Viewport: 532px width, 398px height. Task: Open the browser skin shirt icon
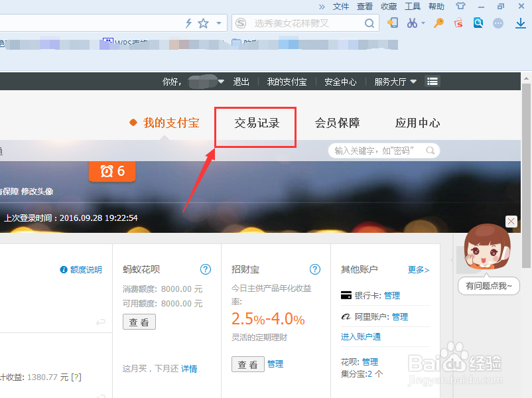click(x=461, y=6)
